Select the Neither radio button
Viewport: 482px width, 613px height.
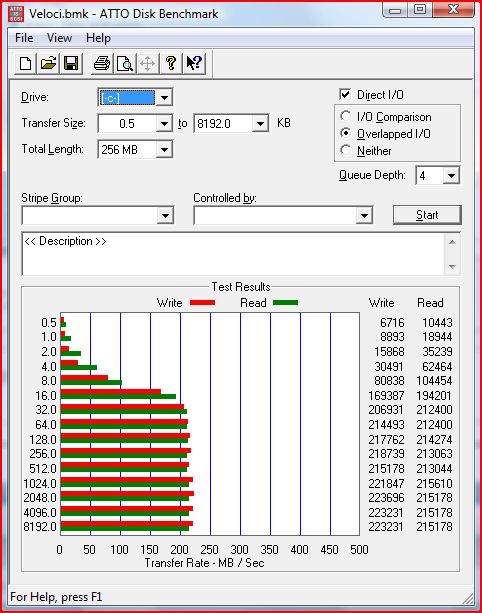coord(346,150)
